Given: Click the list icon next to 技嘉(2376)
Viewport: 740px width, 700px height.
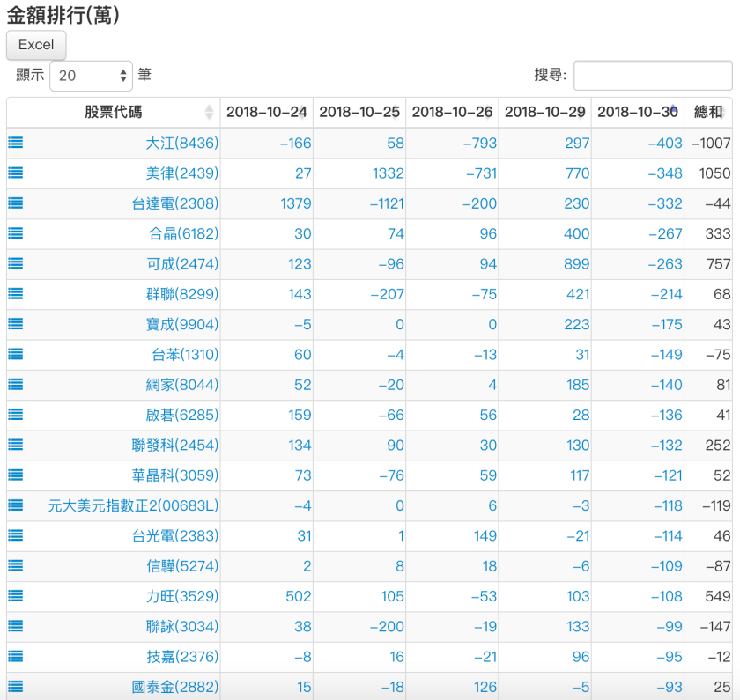Looking at the screenshot, I should 15,656.
